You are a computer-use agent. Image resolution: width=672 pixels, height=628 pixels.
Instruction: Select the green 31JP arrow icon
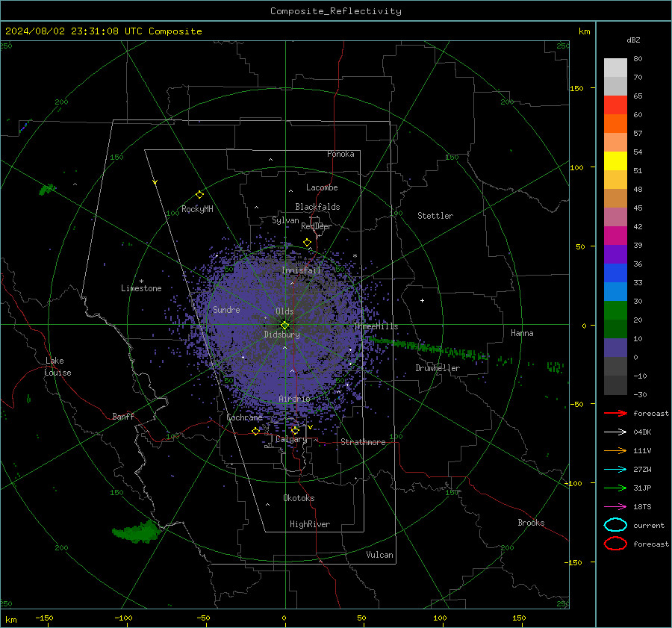615,488
